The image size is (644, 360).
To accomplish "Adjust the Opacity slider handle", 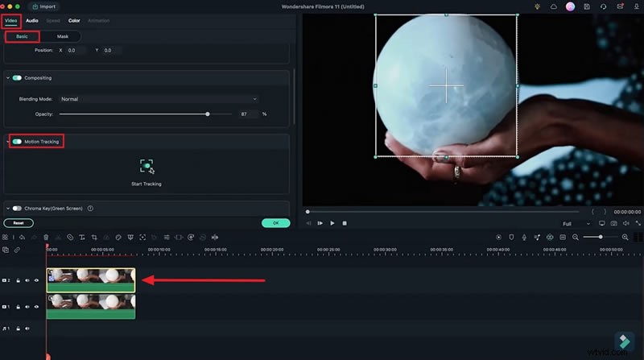I will click(x=208, y=114).
